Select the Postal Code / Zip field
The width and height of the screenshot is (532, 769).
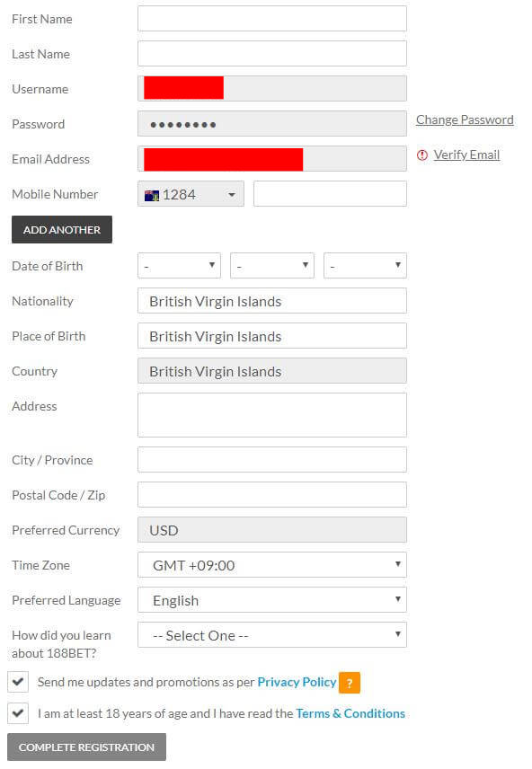coord(272,494)
